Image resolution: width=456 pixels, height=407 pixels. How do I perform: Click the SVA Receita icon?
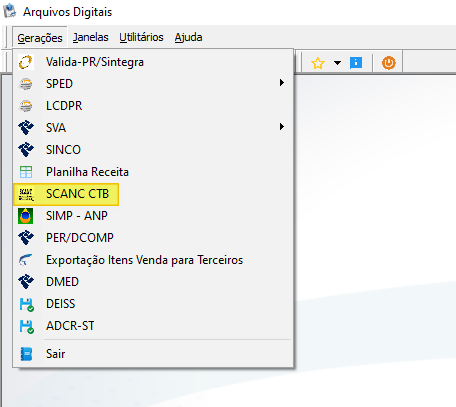26,128
